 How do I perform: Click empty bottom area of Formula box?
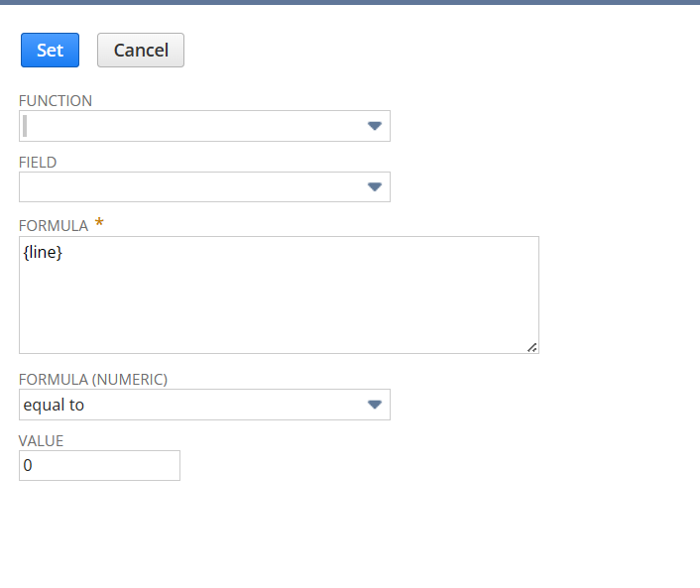coord(278,317)
